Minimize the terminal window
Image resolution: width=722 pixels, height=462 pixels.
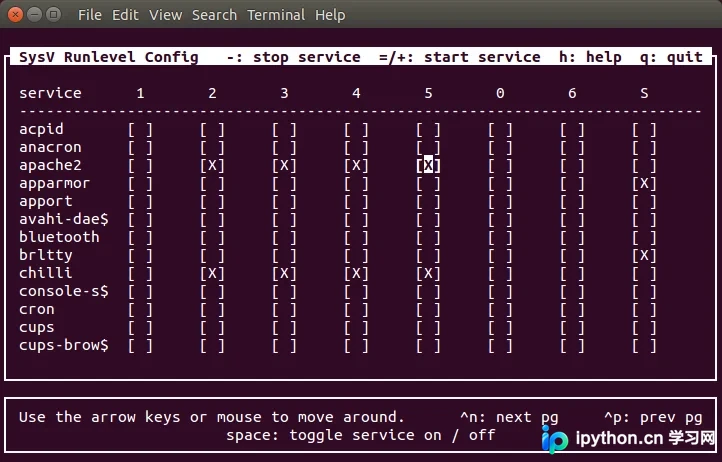tap(35, 15)
